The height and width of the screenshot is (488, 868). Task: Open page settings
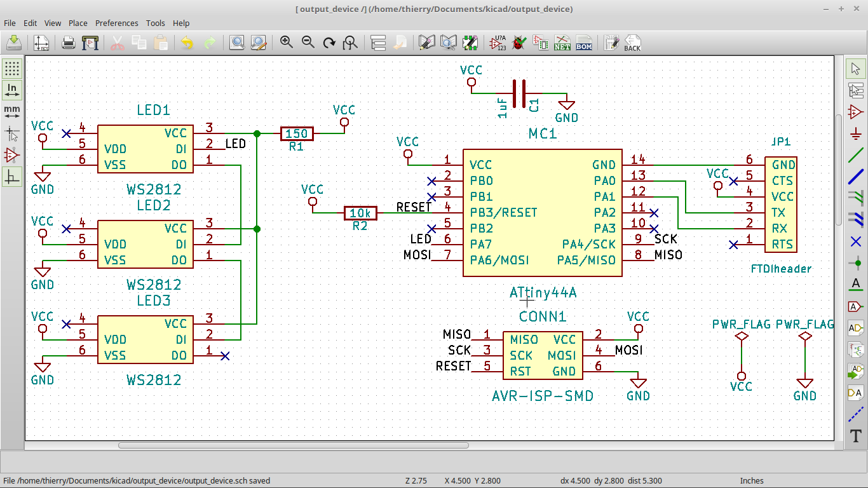(x=41, y=43)
